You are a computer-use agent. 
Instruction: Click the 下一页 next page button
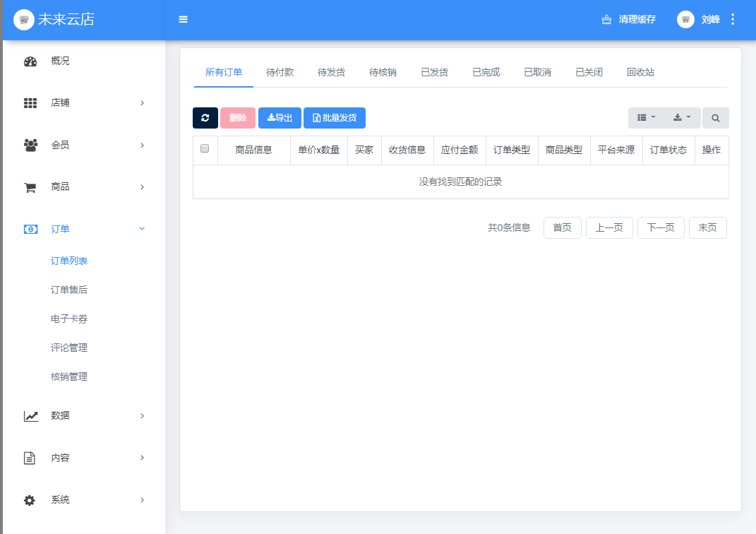tap(661, 227)
